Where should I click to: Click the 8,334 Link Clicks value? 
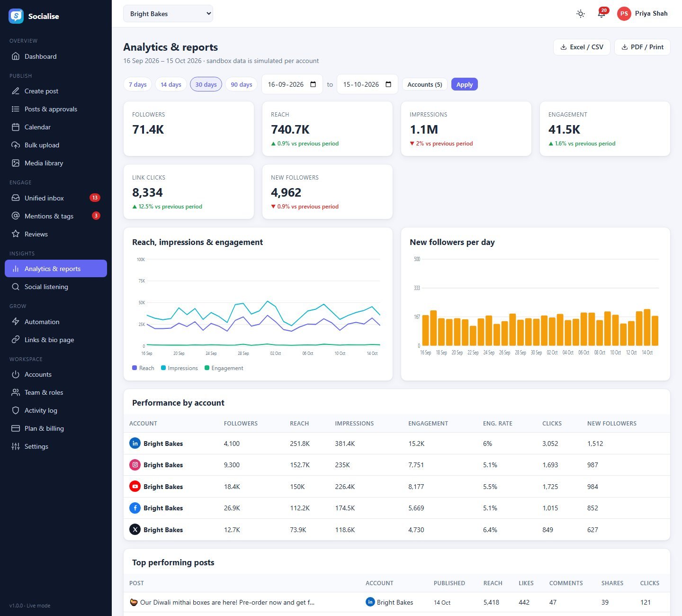pos(147,192)
